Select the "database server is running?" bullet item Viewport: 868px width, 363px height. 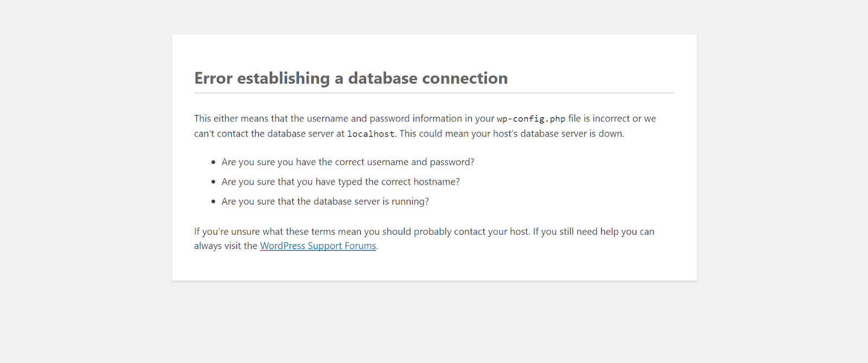point(325,201)
